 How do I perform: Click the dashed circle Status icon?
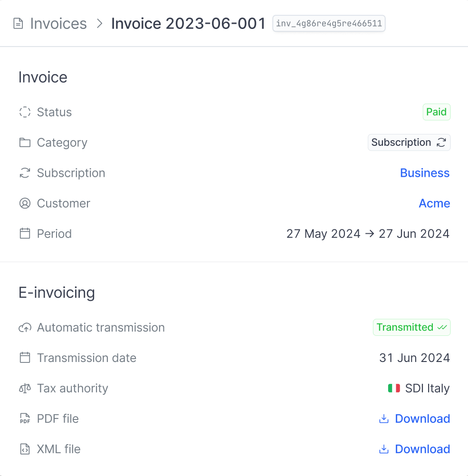25,112
